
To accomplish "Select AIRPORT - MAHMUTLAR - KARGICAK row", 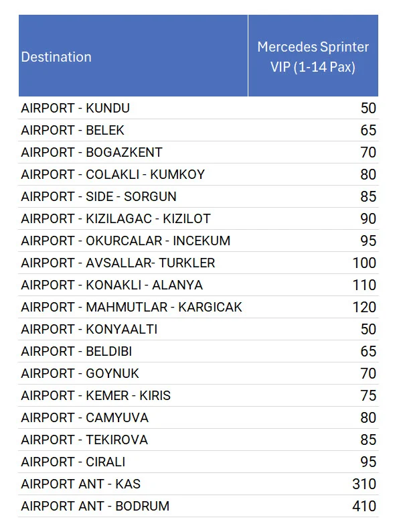I will [x=198, y=307].
